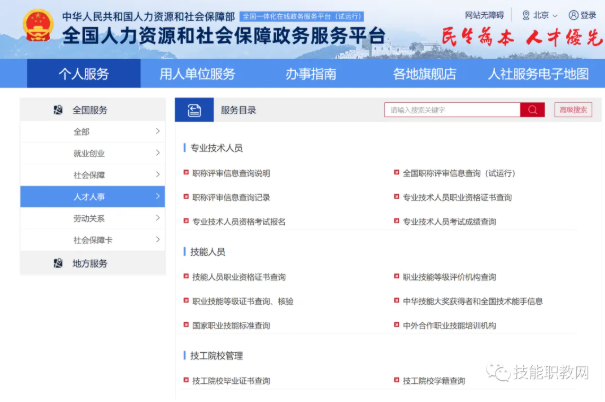Image resolution: width=605 pixels, height=402 pixels.
Task: Click the icon beside 地方服务 heading
Action: coord(58,263)
